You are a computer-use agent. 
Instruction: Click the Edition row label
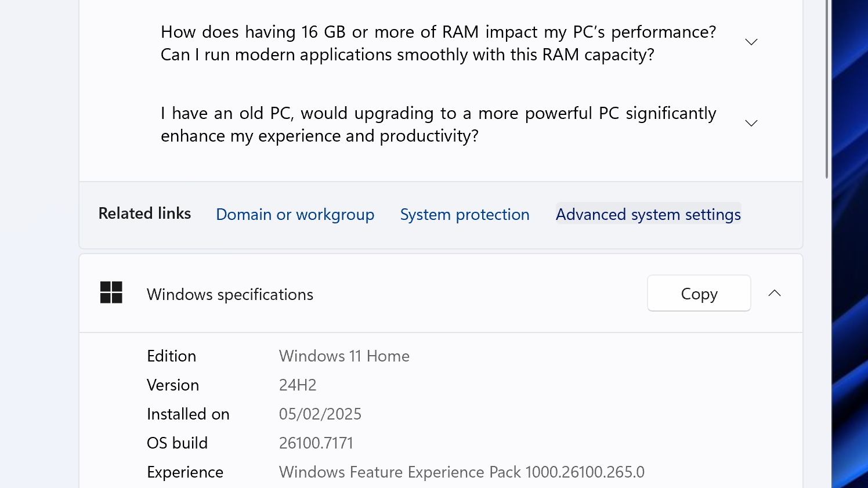click(171, 356)
